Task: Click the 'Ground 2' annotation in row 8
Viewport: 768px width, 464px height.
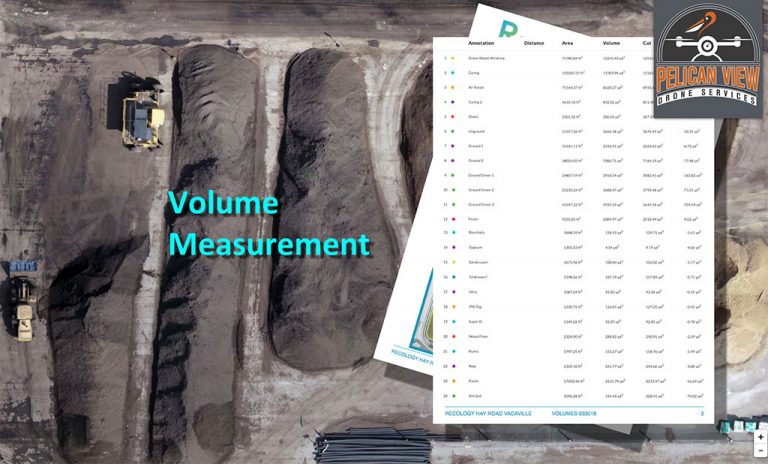Action: pos(476,161)
